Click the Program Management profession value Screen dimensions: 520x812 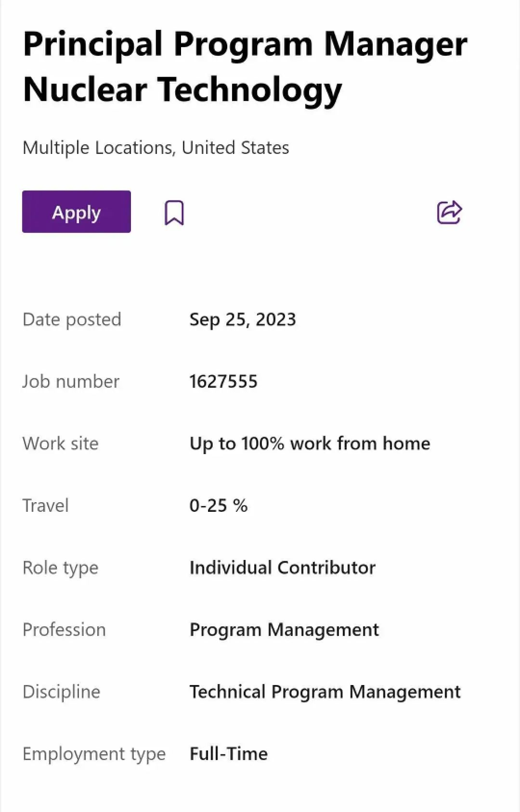click(285, 630)
